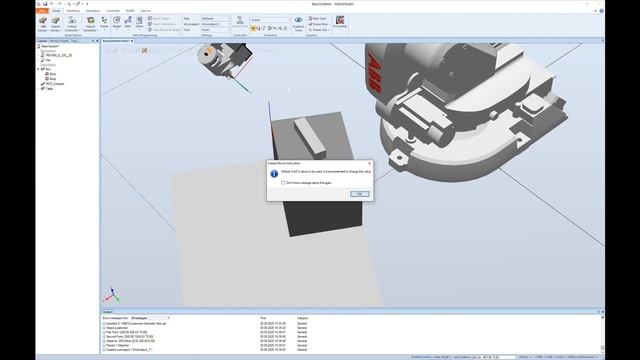Screen dimensions: 640x360
Task: Switch to the RAPID ribbon tab
Action: 130,11
